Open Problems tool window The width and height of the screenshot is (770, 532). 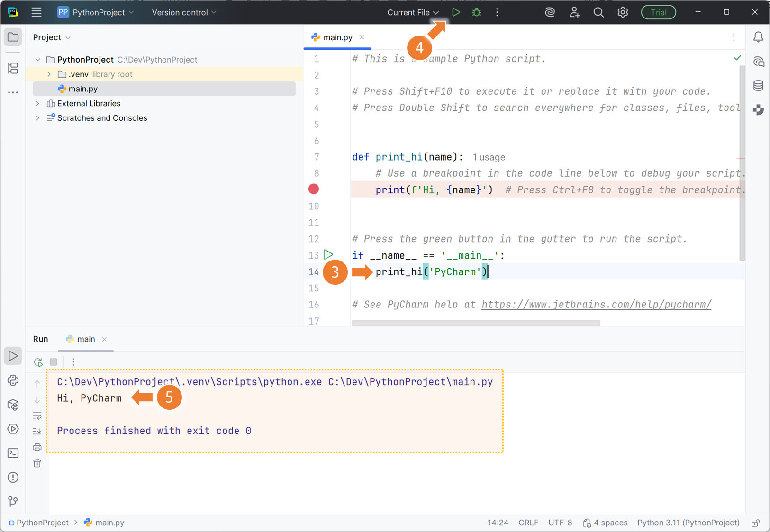tap(13, 477)
